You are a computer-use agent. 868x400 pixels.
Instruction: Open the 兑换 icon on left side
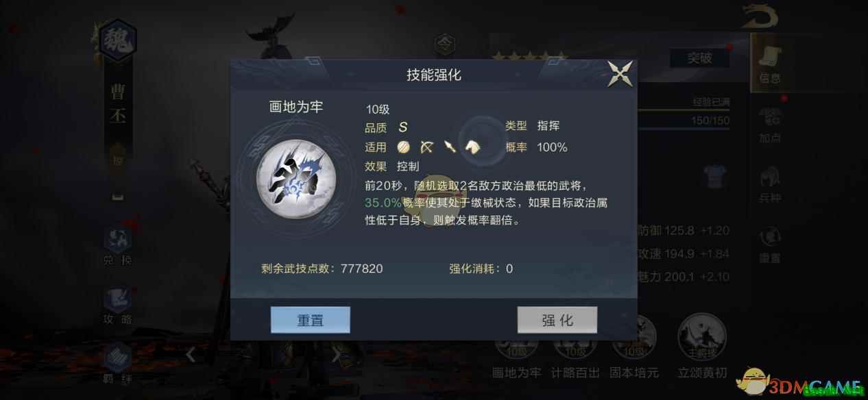pos(117,246)
